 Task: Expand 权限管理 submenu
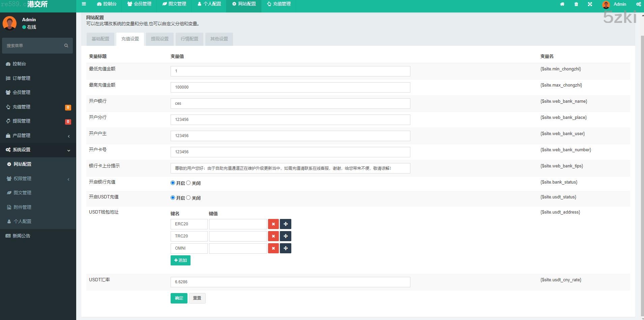point(38,179)
